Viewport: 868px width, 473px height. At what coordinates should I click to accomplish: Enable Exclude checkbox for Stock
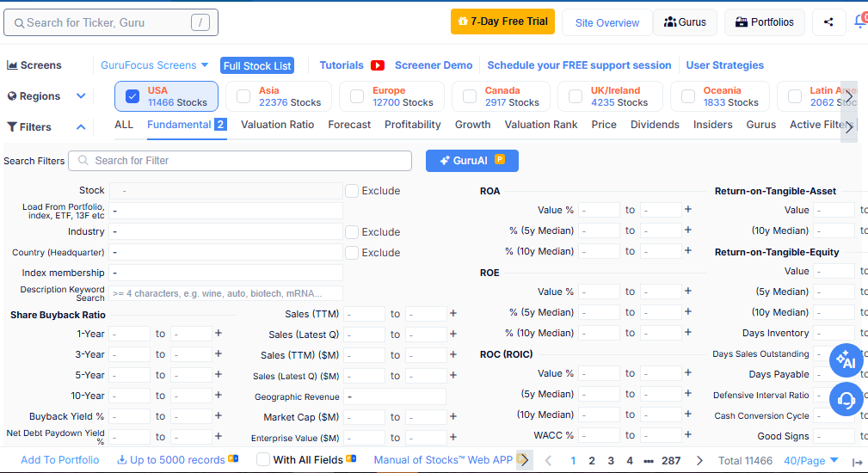(x=352, y=191)
